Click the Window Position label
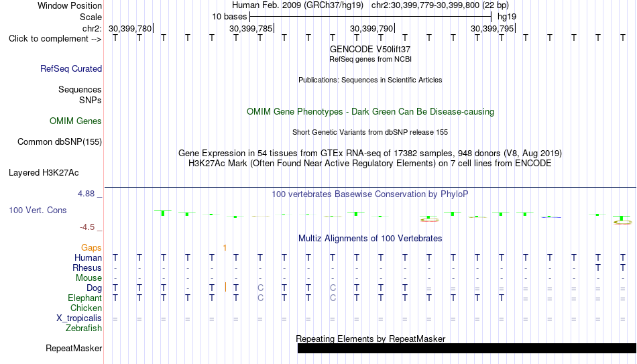The image size is (637, 364). coord(70,5)
